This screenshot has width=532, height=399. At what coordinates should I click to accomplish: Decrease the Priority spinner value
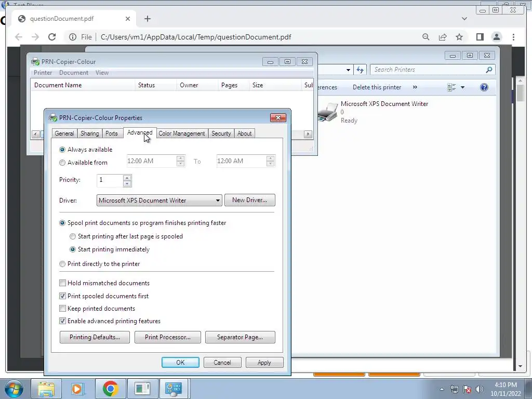pos(127,183)
